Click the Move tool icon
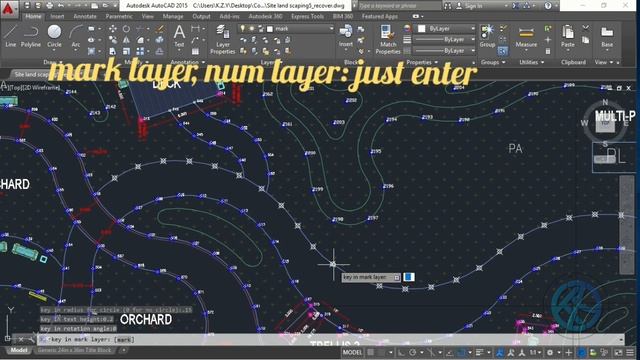This screenshot has height=360, width=640. click(113, 29)
